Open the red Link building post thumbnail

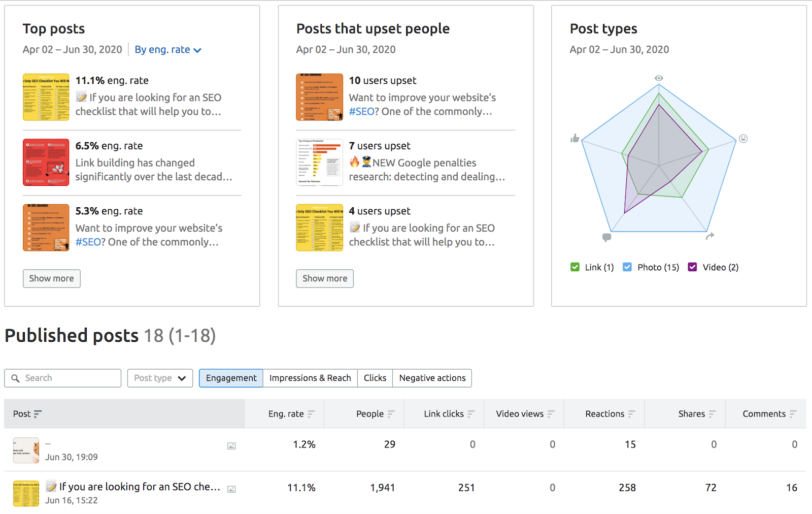point(46,163)
